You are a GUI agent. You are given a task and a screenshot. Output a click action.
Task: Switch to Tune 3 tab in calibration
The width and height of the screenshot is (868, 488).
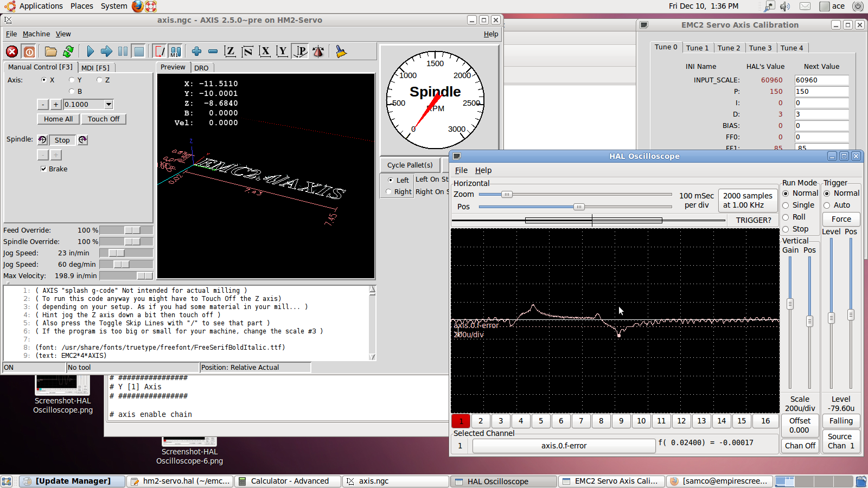760,48
